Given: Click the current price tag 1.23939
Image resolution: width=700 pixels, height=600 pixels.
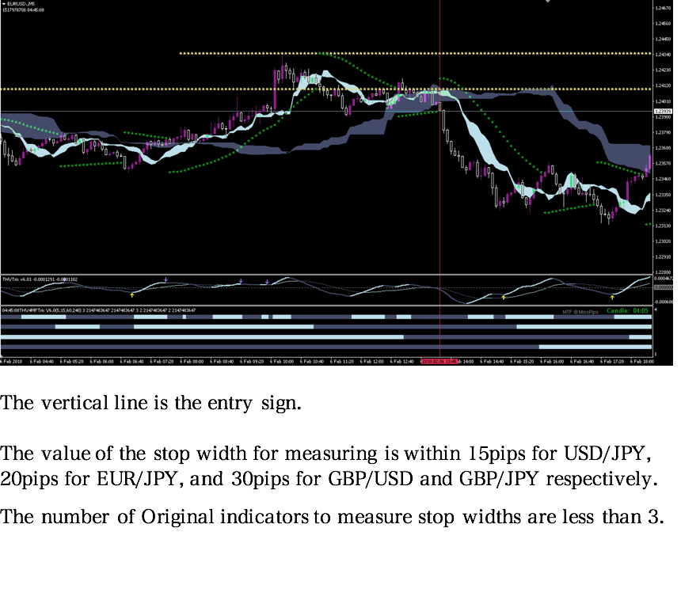Looking at the screenshot, I should pos(663,111).
